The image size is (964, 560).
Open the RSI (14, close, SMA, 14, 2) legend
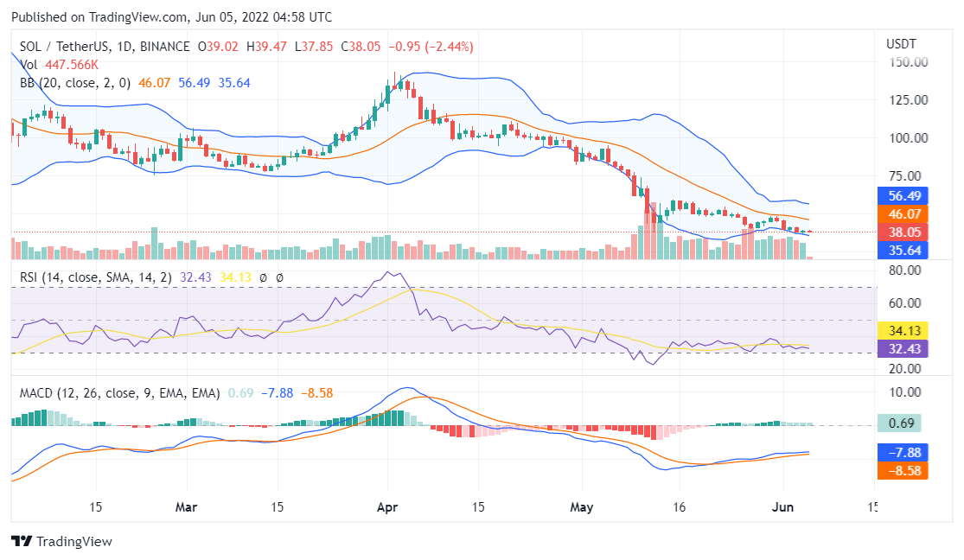[x=96, y=277]
